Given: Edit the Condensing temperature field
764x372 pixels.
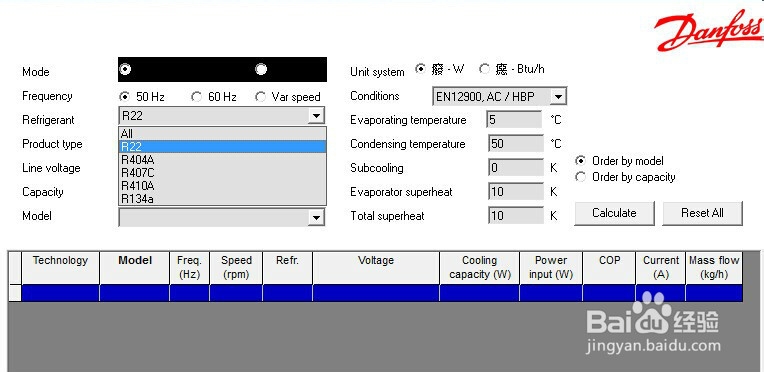Looking at the screenshot, I should coord(516,144).
